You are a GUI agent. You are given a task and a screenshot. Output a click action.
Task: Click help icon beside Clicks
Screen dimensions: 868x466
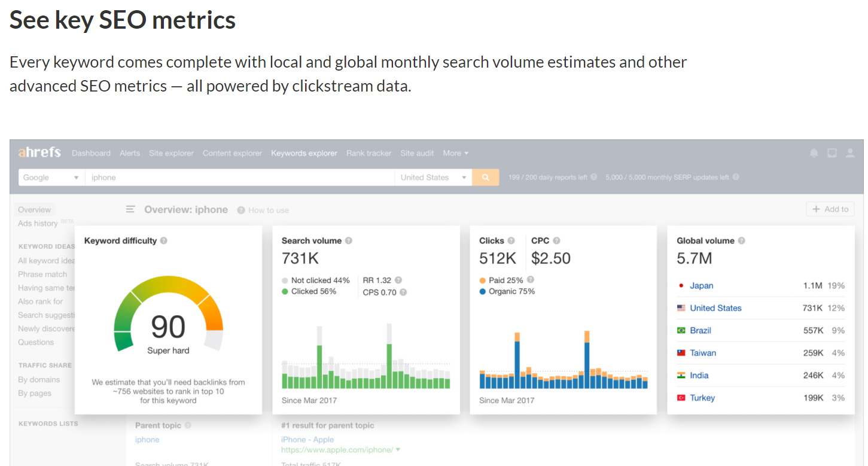pyautogui.click(x=511, y=240)
